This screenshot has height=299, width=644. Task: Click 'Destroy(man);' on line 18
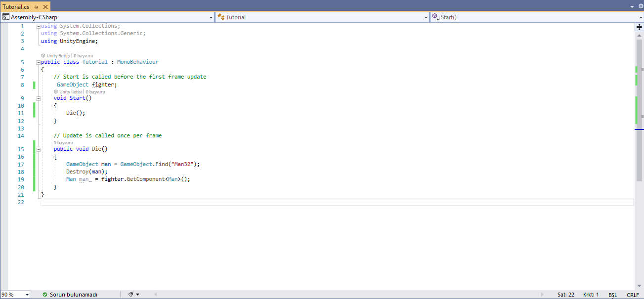[x=87, y=172]
